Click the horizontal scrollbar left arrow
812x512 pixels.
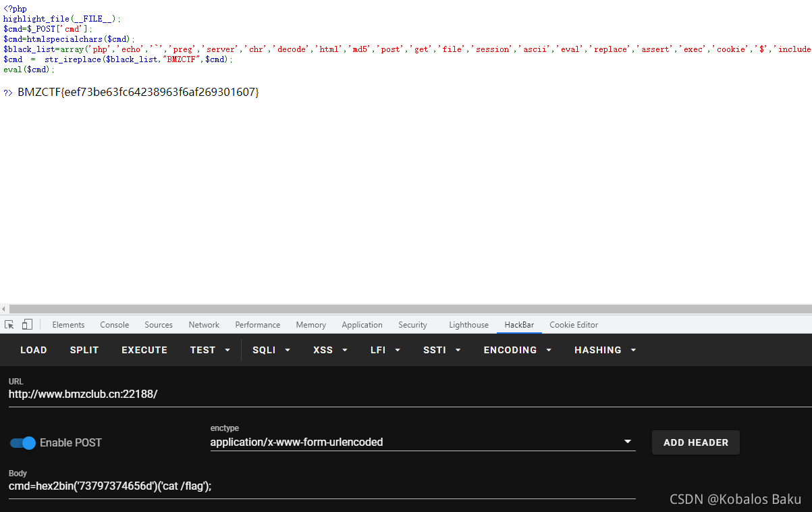pyautogui.click(x=4, y=309)
